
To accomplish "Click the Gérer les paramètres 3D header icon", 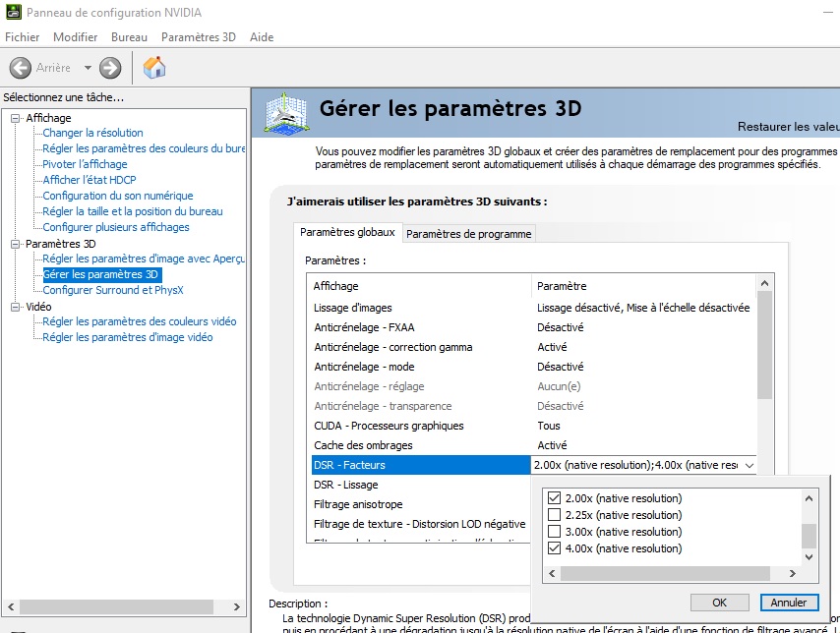I will coord(286,112).
